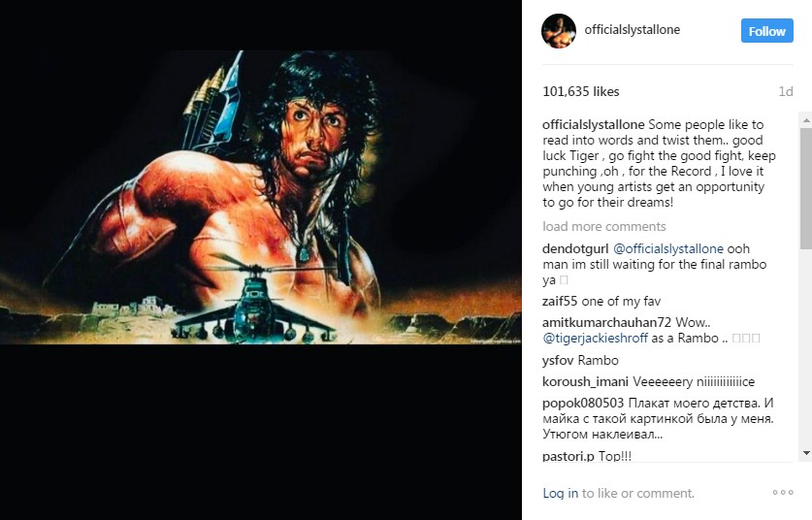Open zaif55 commenter profile
Image resolution: width=812 pixels, height=520 pixels.
560,301
